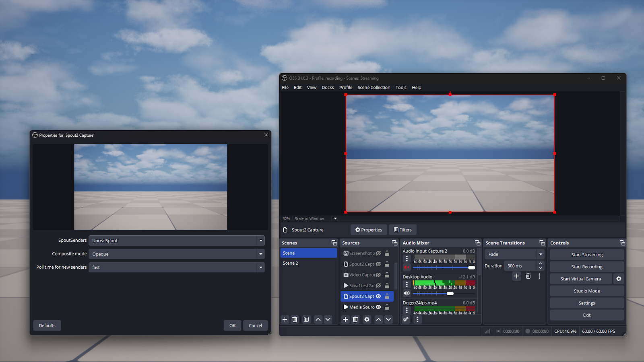Screen dimensions: 644x362
Task: Open scene filters icon in Scenes toolbar
Action: pos(306,319)
